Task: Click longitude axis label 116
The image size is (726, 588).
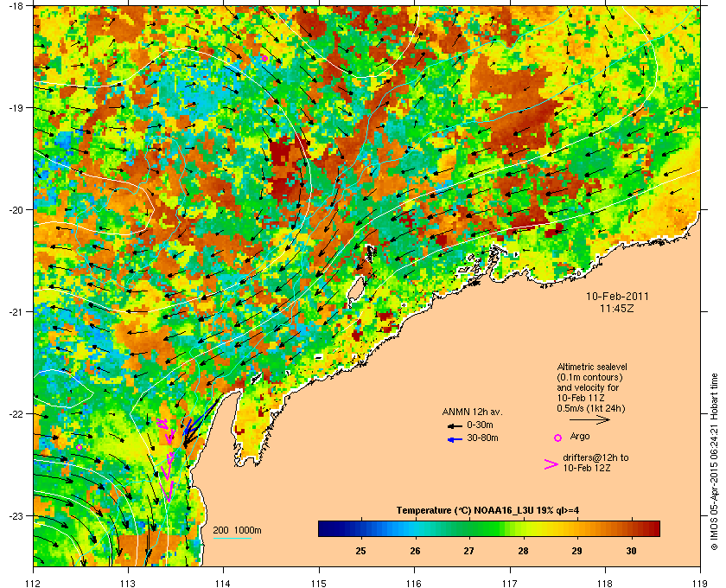Action: pos(414,584)
